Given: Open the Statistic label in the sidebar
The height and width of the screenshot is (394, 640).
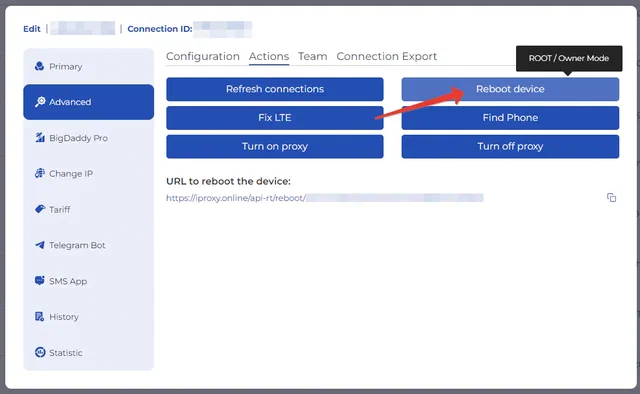Looking at the screenshot, I should point(66,353).
